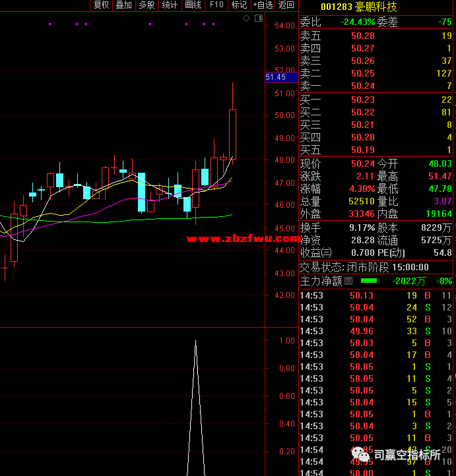Click the 总量 value 52510
Viewport: 456px width, 476px height.
362,201
